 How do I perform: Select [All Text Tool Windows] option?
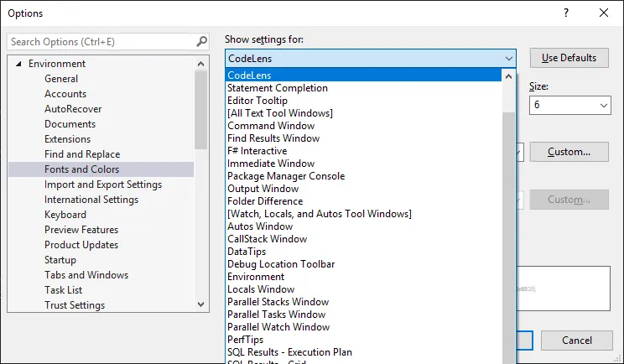363,113
